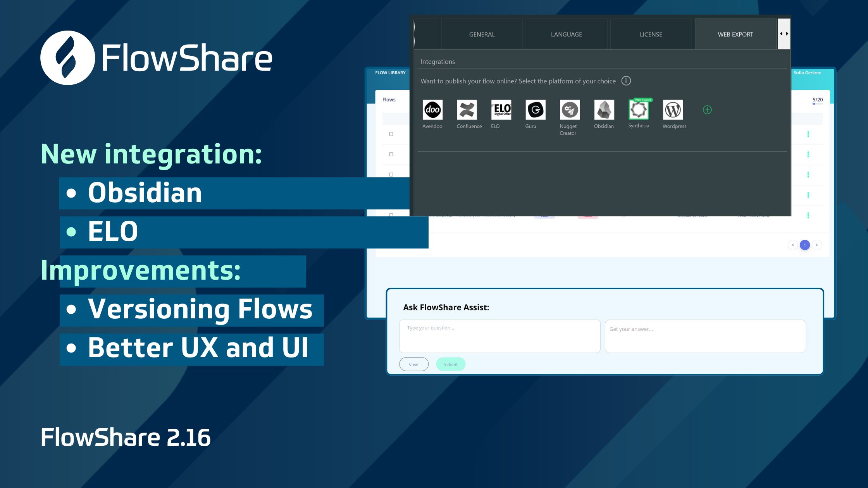Viewport: 868px width, 488px height.
Task: Select the WEB EXPORT tab
Action: click(735, 34)
